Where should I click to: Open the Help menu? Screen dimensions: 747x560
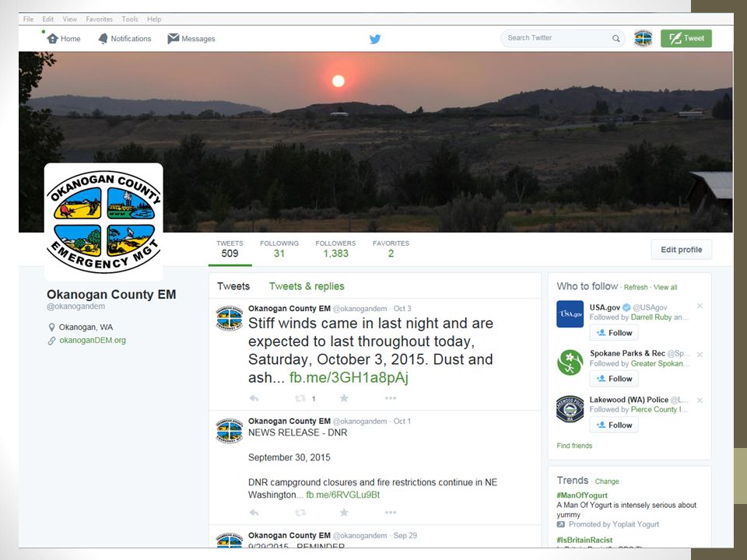click(x=154, y=19)
